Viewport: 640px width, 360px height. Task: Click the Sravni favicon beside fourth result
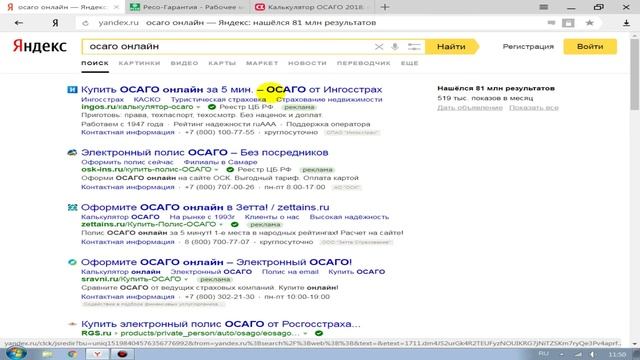[x=72, y=262]
